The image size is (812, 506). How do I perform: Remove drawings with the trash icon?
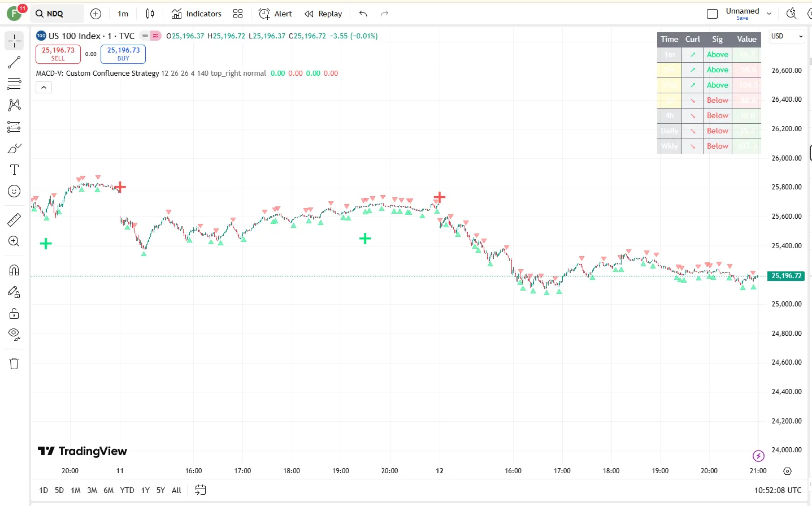[14, 364]
